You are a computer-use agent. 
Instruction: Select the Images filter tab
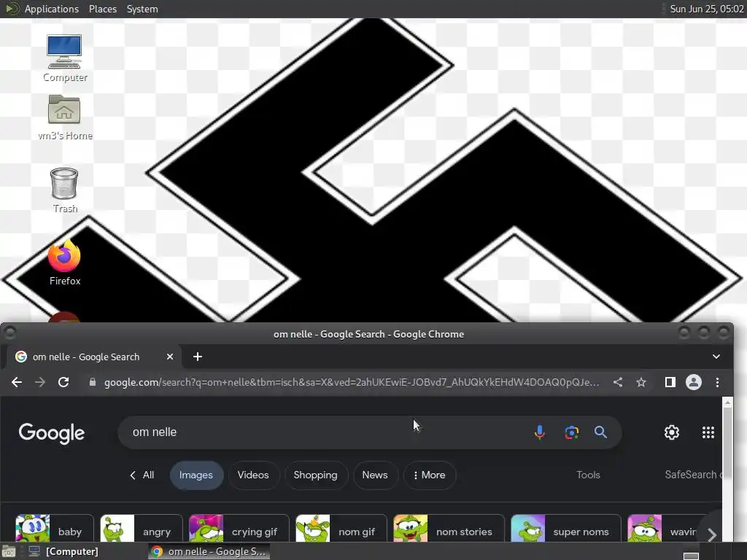tap(196, 475)
